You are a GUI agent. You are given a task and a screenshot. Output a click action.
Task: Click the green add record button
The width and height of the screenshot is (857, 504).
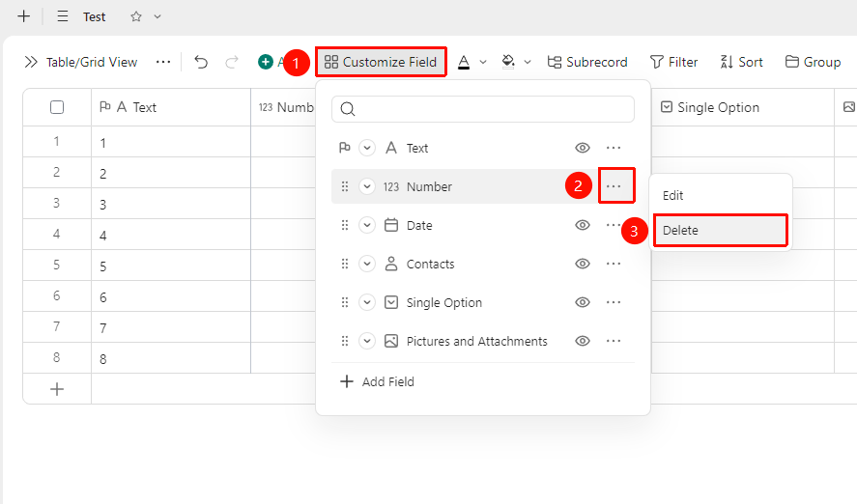click(266, 62)
